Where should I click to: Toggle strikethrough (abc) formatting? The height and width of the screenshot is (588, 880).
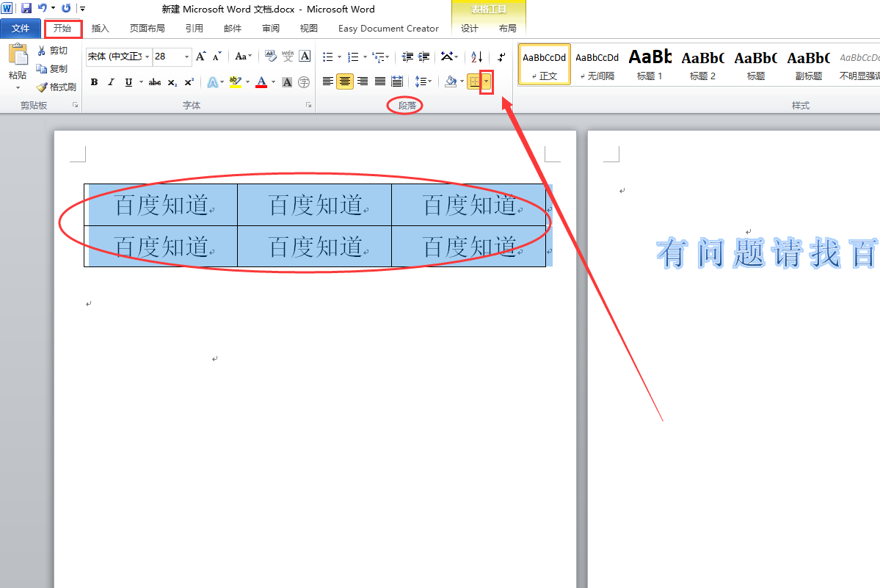(x=155, y=82)
